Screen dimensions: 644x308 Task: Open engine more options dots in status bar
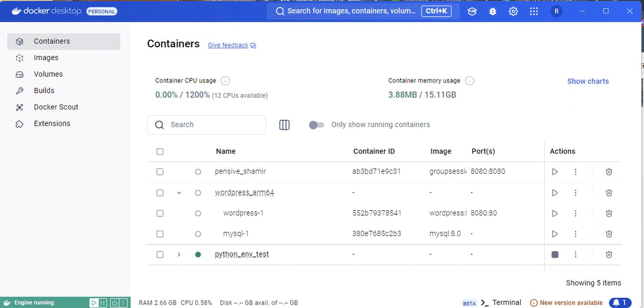123,303
